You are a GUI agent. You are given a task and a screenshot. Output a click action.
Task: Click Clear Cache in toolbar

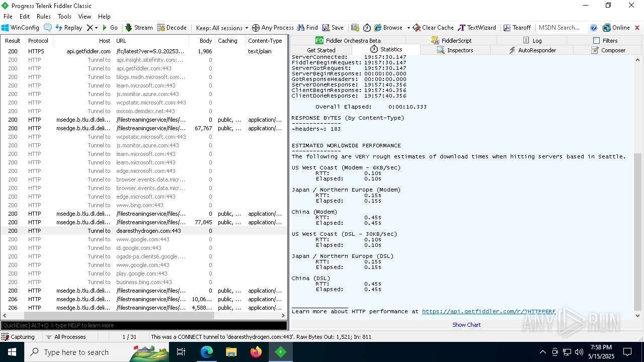433,28
